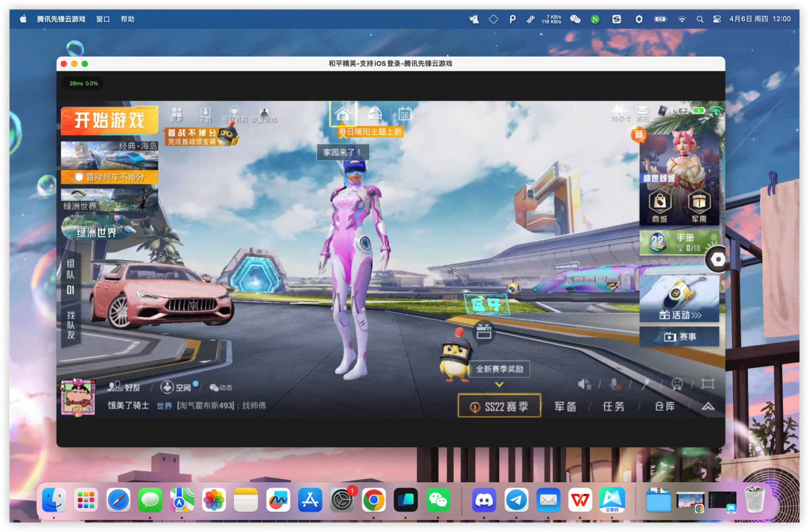Open the 下载 download icon
This screenshot has width=809, height=532.
pos(205,115)
